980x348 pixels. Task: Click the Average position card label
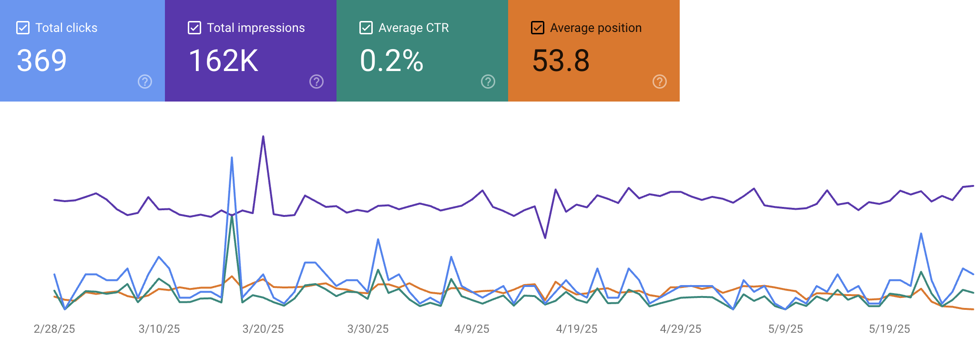coord(596,28)
